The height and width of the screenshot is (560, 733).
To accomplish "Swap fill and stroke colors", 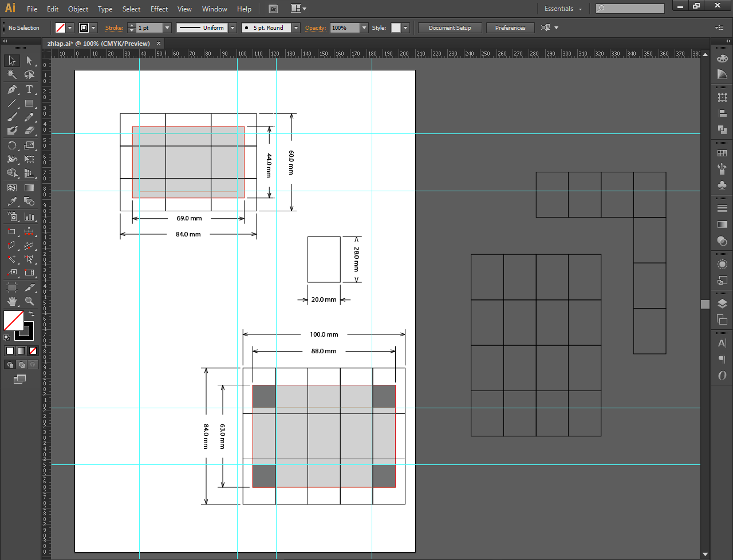I will coord(31,314).
